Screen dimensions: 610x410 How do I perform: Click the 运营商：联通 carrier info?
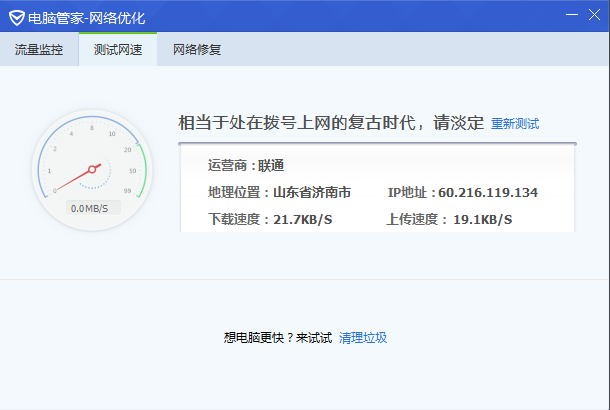246,166
